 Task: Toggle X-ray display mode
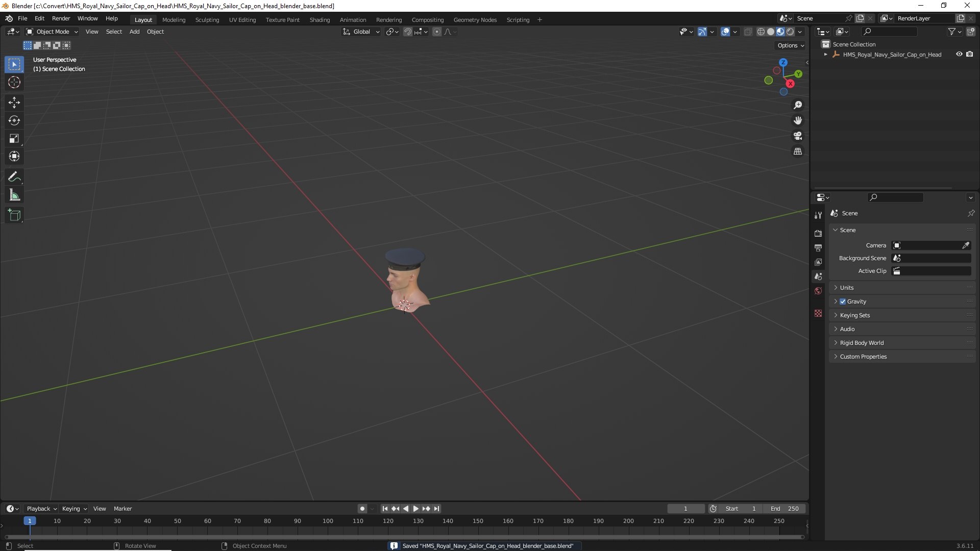(x=748, y=32)
